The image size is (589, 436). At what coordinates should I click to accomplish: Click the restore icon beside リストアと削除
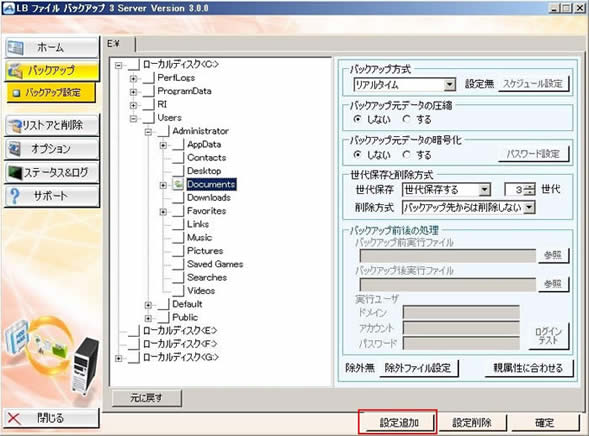point(15,125)
